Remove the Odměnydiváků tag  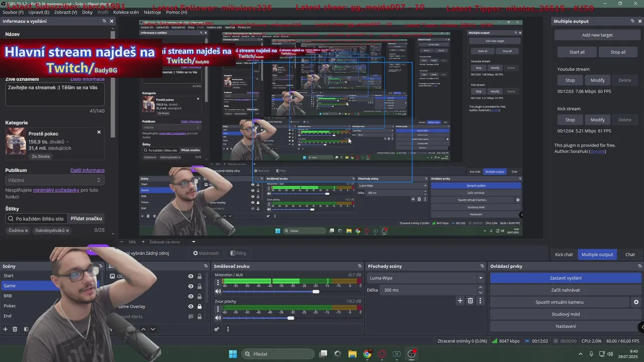pos(67,230)
